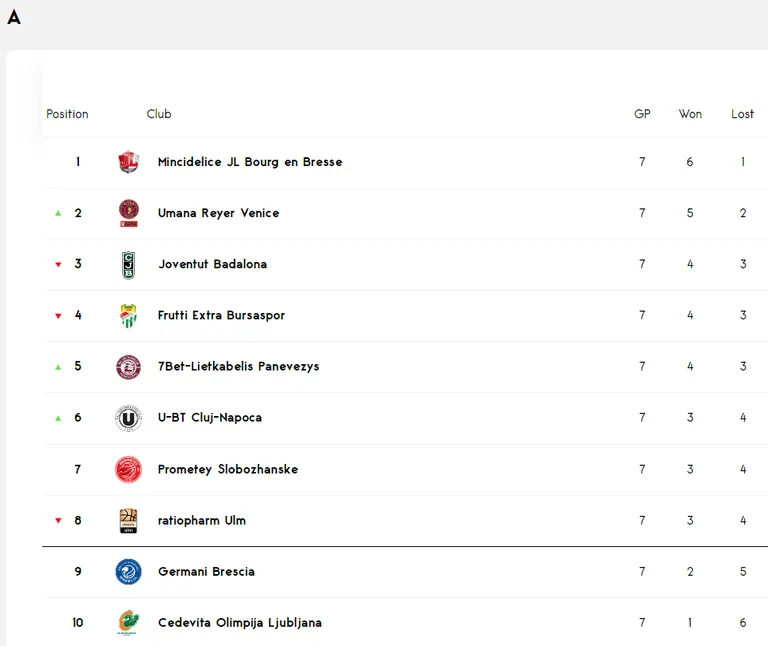The width and height of the screenshot is (768, 646).
Task: Open Mincidelice JL Bourg en Bresse team page
Action: coord(250,162)
